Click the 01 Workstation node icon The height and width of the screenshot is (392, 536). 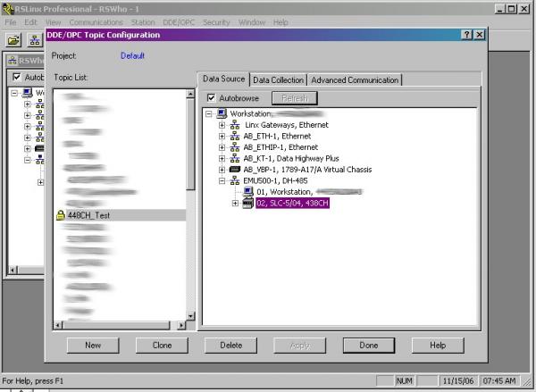tap(248, 192)
